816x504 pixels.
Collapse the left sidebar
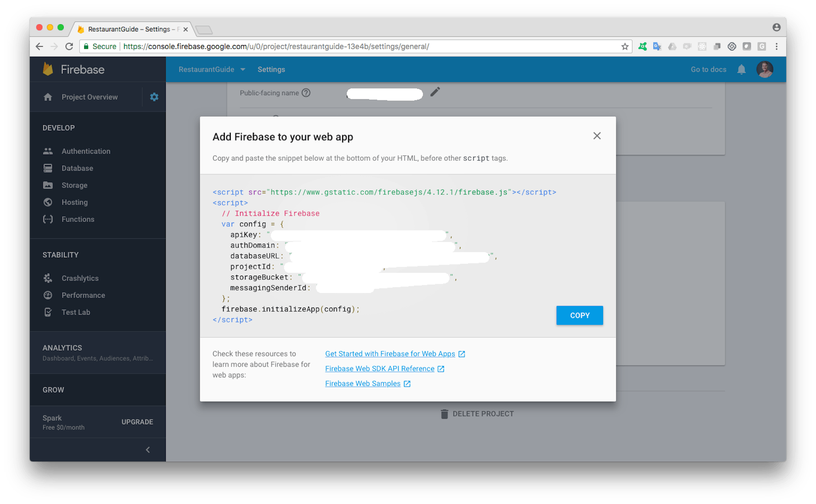pos(147,450)
